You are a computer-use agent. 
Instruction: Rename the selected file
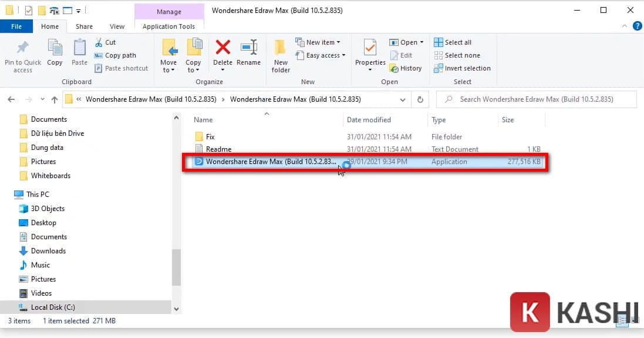click(x=248, y=53)
